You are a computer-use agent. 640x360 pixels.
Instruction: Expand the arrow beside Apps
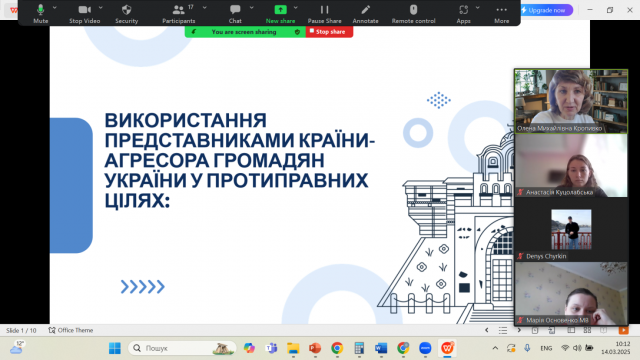(x=478, y=8)
